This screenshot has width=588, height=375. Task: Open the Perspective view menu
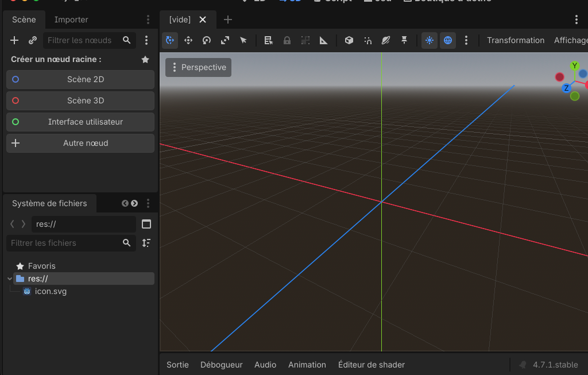point(198,68)
